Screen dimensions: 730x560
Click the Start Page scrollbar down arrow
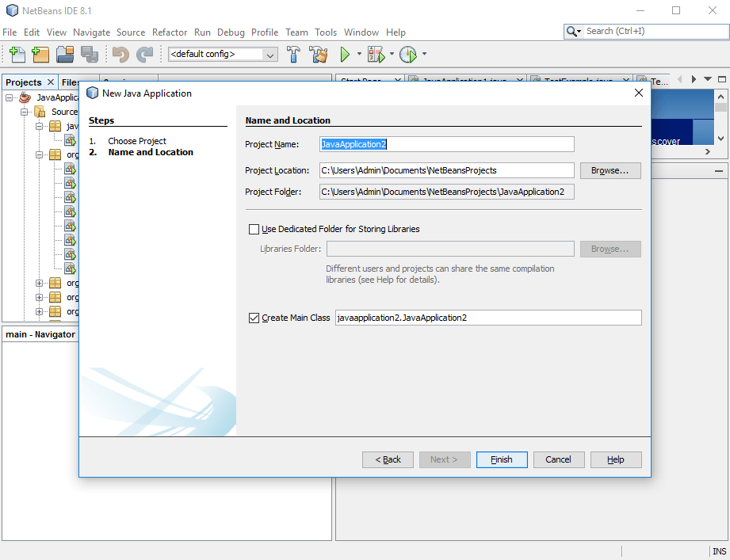pos(720,138)
